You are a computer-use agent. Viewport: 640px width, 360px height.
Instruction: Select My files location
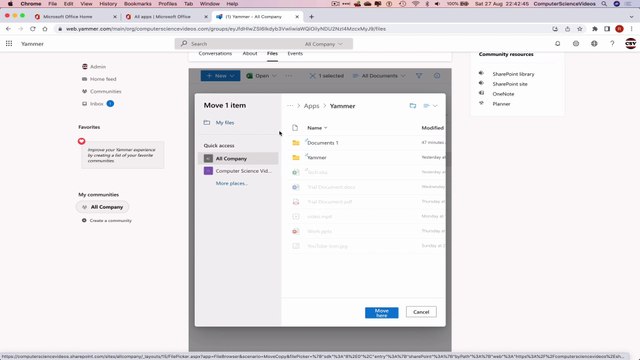225,122
